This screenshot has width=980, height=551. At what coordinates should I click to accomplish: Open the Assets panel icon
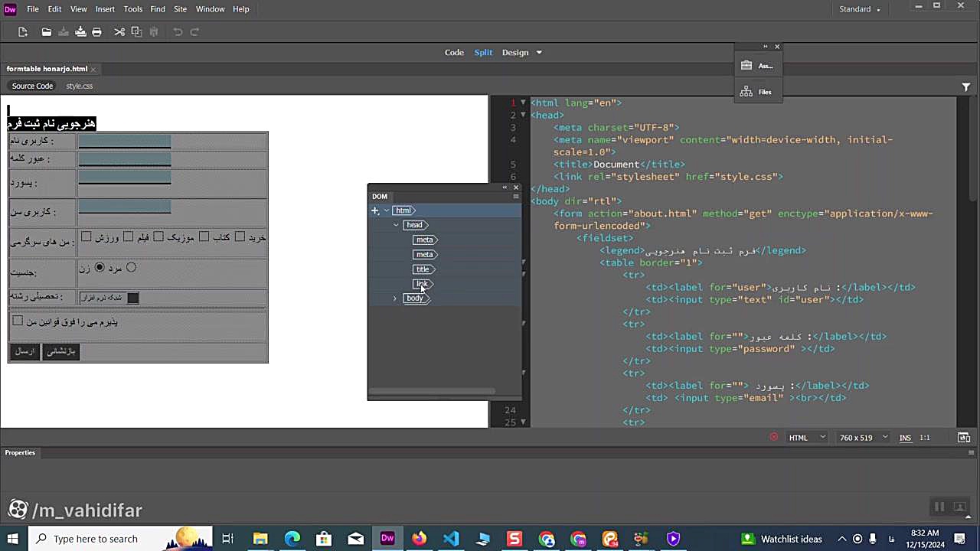(746, 66)
